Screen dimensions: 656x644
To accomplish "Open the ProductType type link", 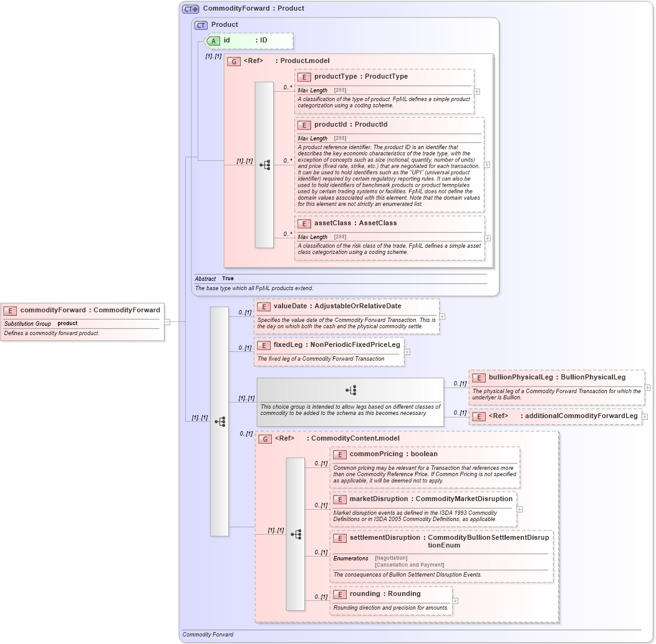I will click(x=386, y=77).
